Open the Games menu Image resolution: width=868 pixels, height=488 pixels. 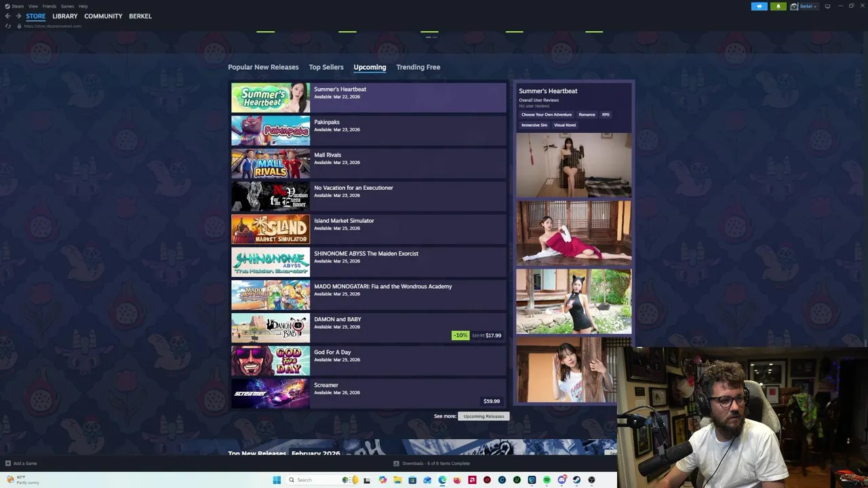67,6
